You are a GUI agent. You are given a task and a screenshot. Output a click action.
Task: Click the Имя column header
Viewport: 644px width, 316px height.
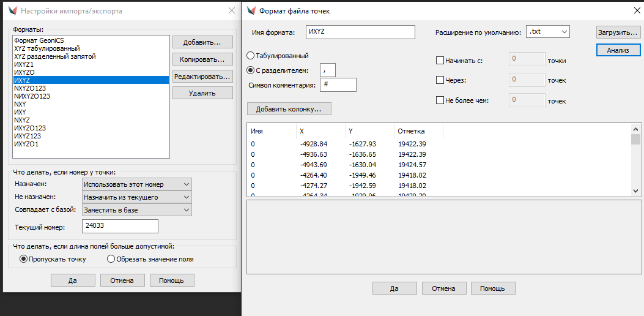point(272,131)
